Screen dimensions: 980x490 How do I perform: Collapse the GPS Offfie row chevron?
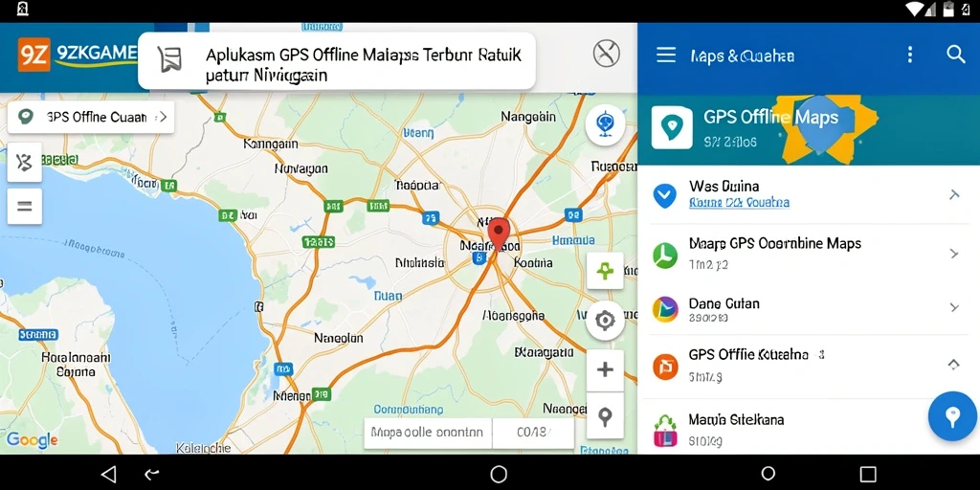click(954, 365)
